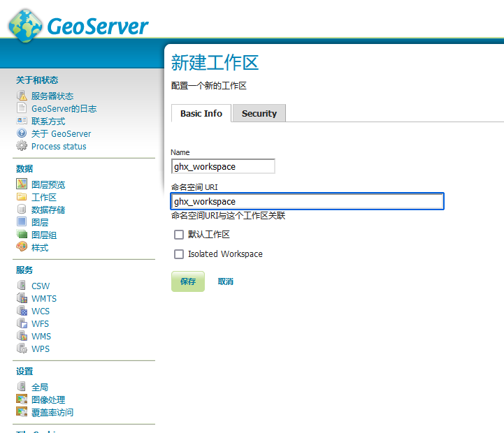Image resolution: width=504 pixels, height=433 pixels.
Task: Open CSW service settings link
Action: tap(41, 286)
